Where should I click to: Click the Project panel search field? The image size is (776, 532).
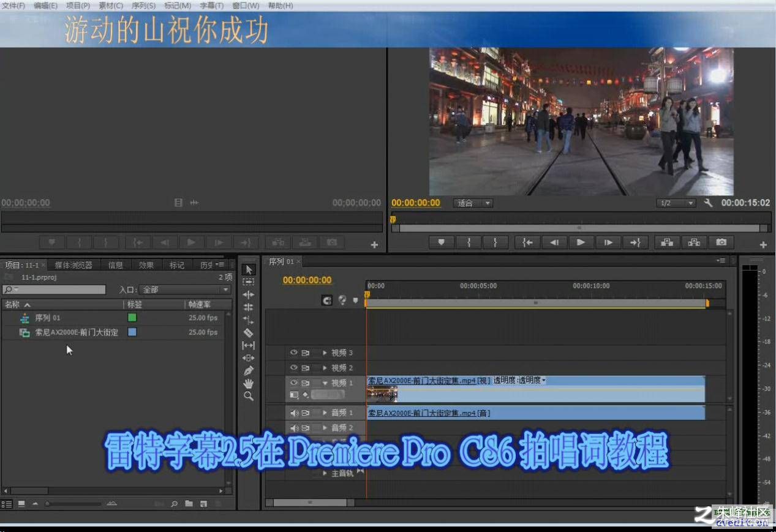coord(54,290)
